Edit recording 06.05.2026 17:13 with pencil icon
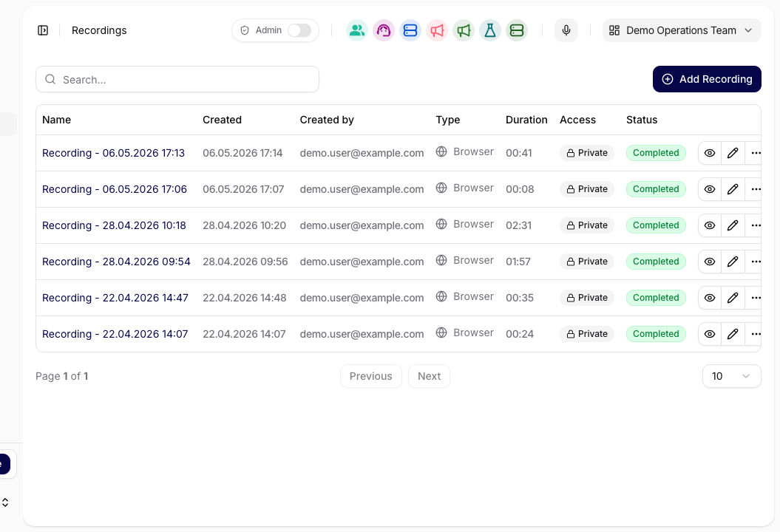 733,153
